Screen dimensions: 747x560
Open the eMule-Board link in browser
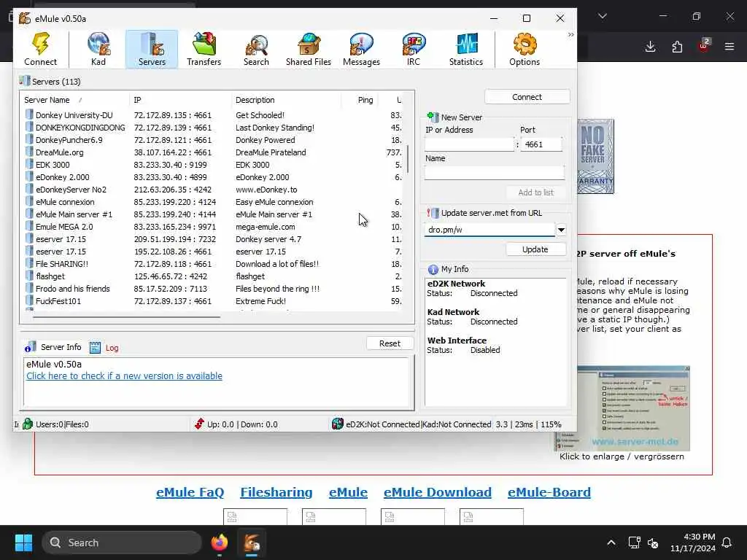pos(549,492)
